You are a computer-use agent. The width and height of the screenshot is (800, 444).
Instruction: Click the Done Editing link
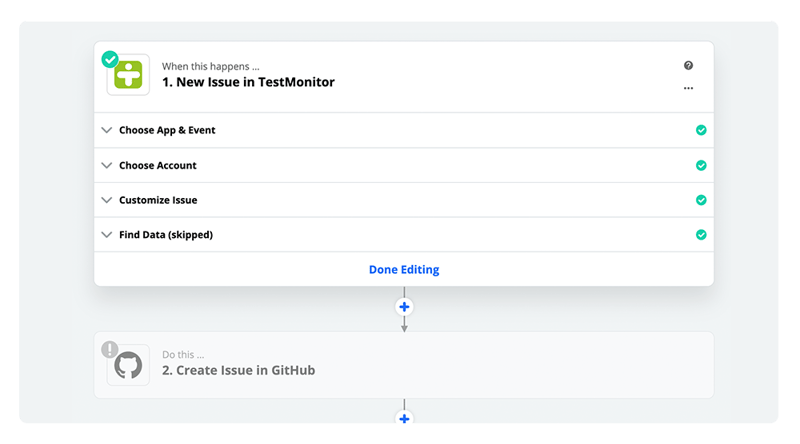404,269
